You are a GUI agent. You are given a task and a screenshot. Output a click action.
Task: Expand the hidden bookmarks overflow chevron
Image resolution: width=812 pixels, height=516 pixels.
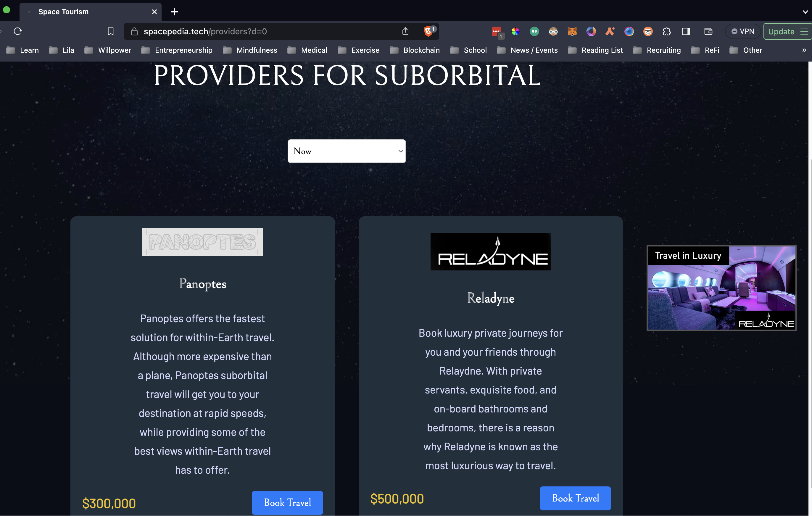(x=804, y=50)
